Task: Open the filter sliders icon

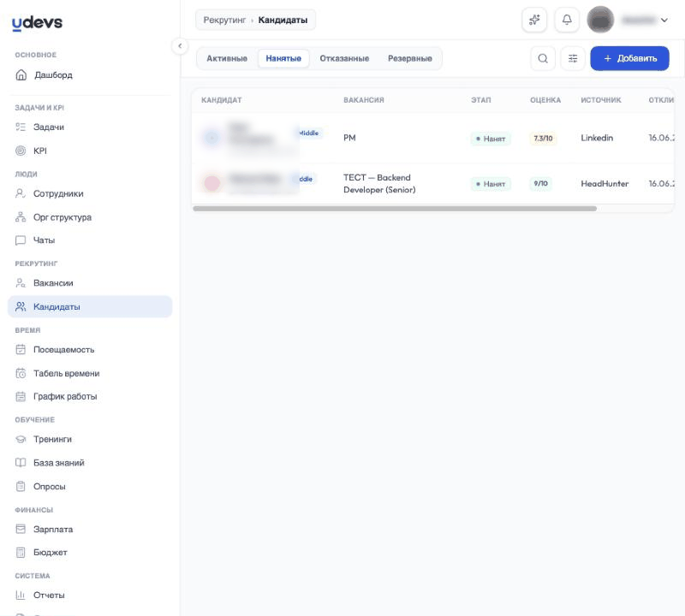Action: point(572,58)
